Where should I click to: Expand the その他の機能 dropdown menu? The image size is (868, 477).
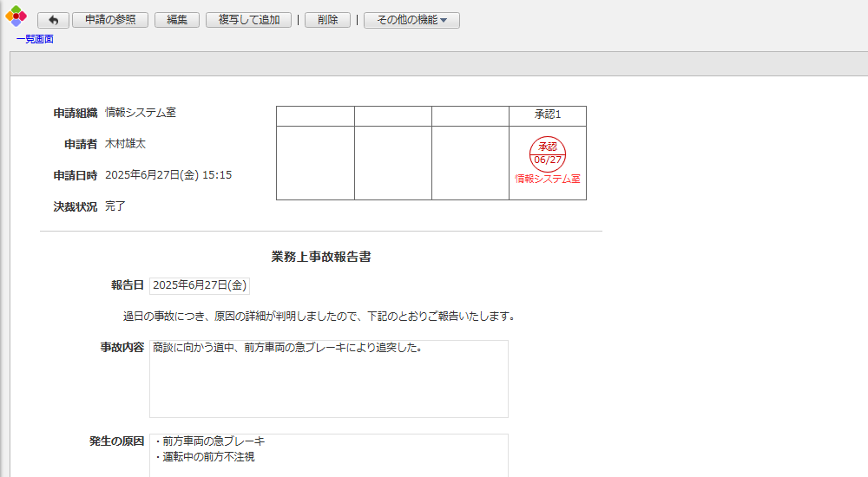pyautogui.click(x=411, y=20)
